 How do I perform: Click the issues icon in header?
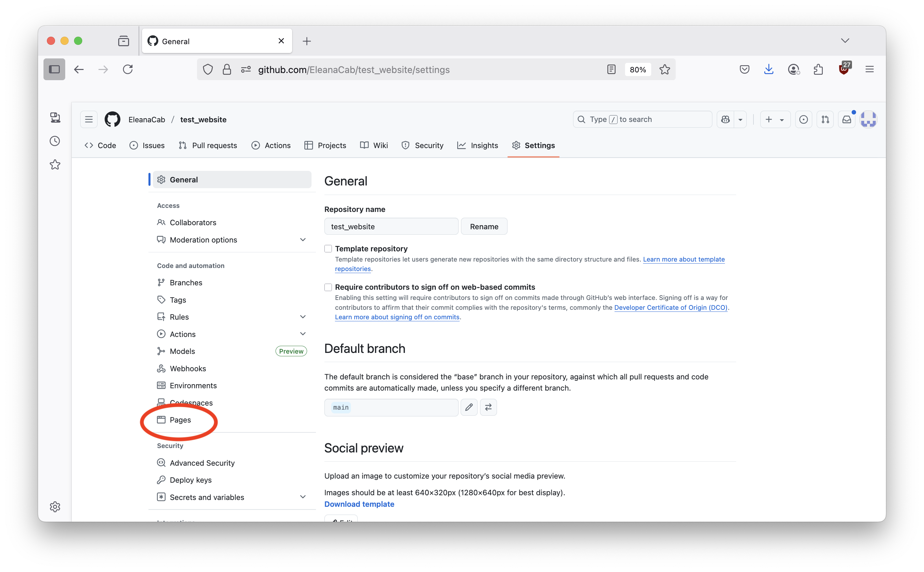click(803, 120)
